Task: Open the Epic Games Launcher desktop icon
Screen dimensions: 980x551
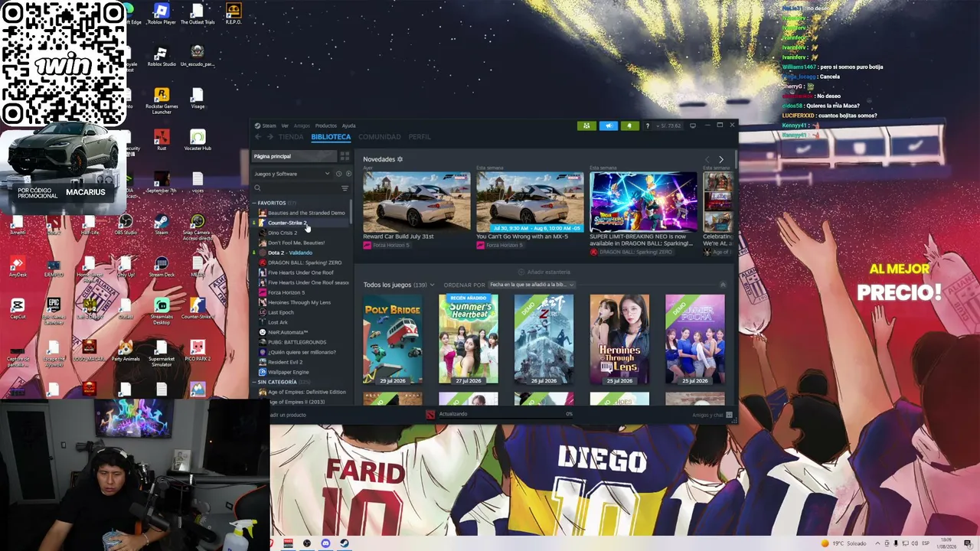Action: point(53,311)
